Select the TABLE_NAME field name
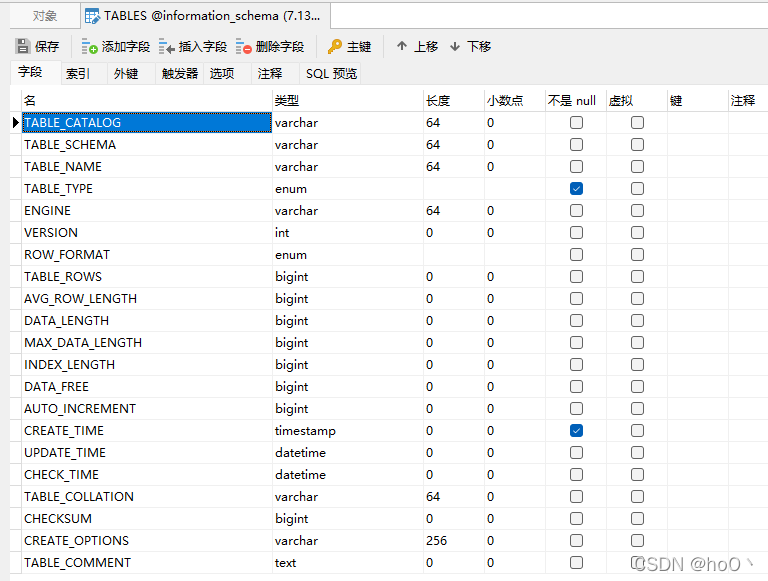The width and height of the screenshot is (768, 581). (x=63, y=167)
